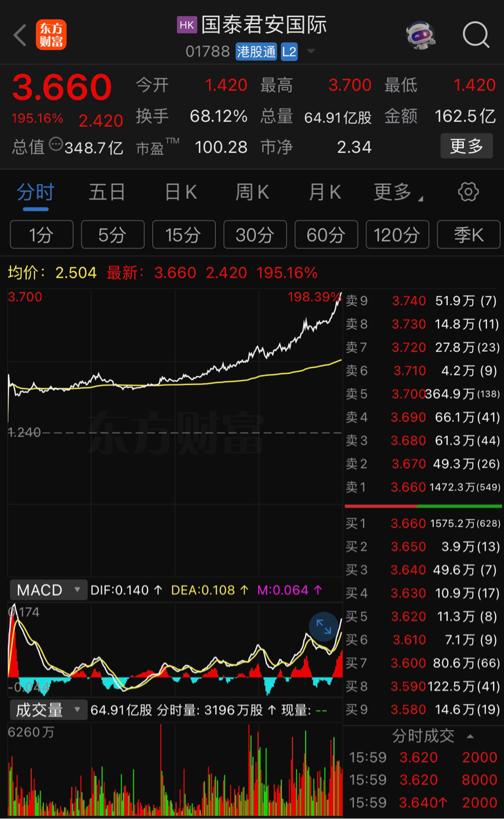Select the 1分 period button
Screen dimensions: 504x819
click(41, 234)
